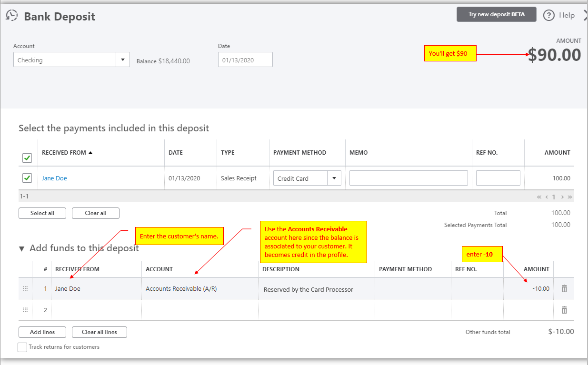588x365 pixels.
Task: Collapse the Add funds to this deposit section
Action: coord(21,248)
